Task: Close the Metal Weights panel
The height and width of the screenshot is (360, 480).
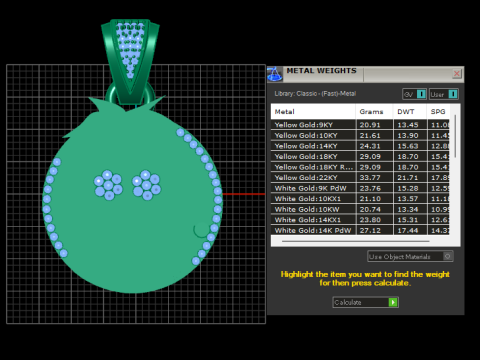Action: [x=457, y=74]
